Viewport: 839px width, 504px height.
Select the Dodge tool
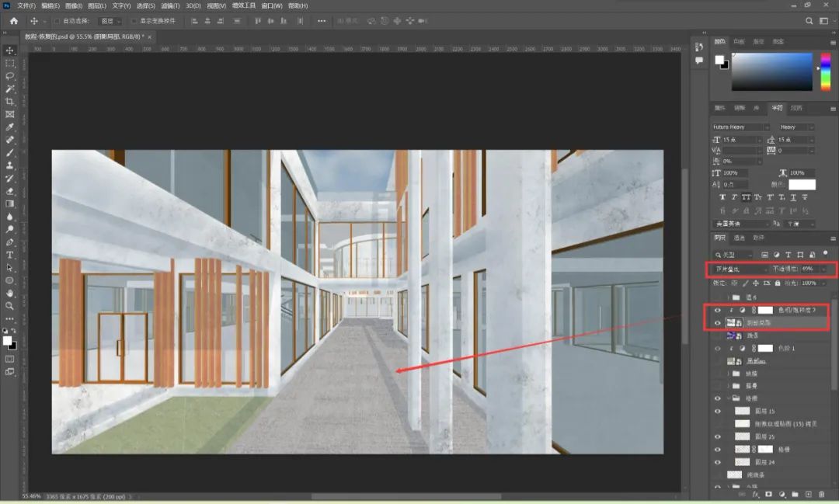pos(9,230)
